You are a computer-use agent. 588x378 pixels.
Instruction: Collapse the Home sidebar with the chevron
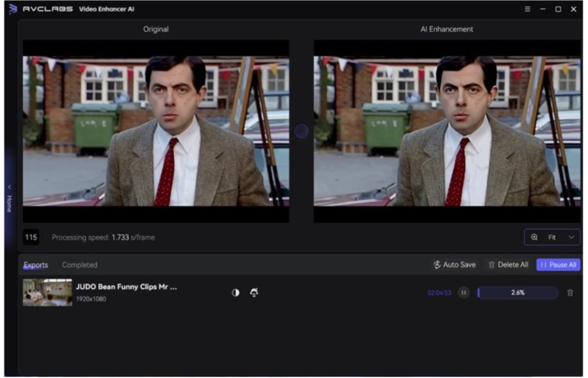9,188
